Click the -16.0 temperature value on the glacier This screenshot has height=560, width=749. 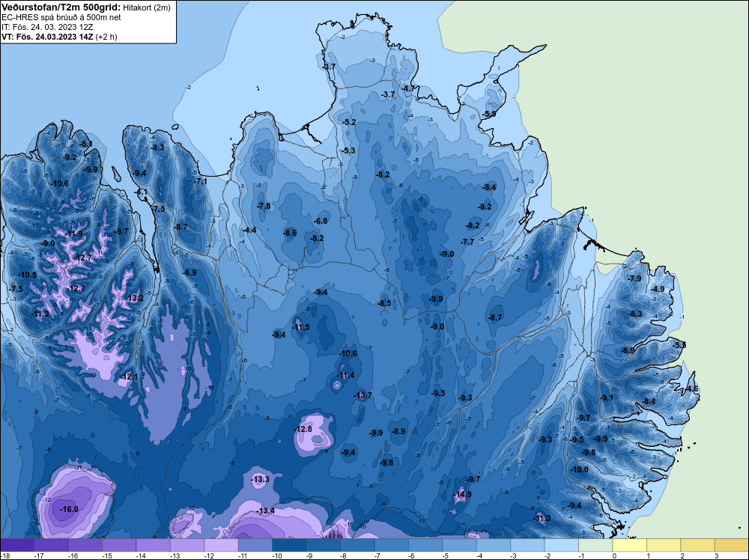tap(69, 509)
